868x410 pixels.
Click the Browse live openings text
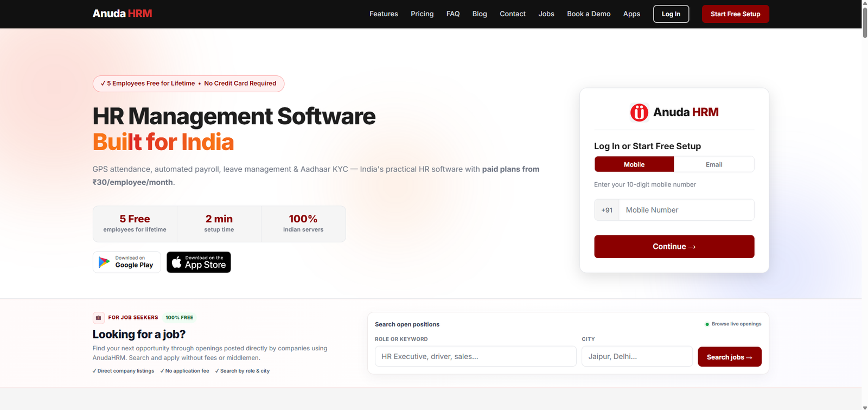coord(736,324)
